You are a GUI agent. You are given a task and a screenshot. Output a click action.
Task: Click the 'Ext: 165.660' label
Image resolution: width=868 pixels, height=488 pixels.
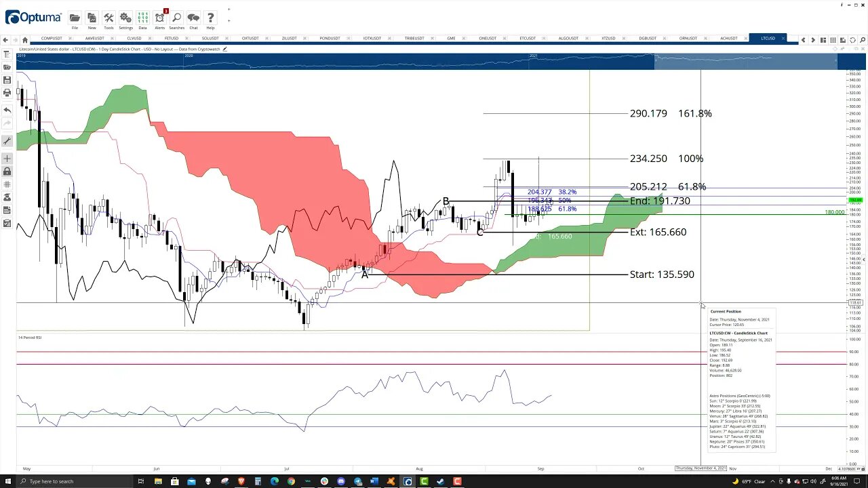pos(658,232)
